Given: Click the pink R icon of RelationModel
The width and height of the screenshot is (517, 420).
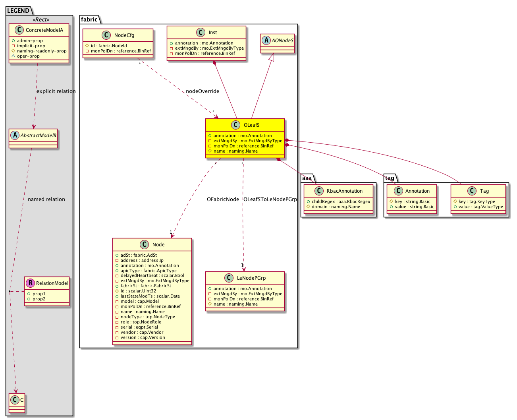Looking at the screenshot, I should (30, 283).
